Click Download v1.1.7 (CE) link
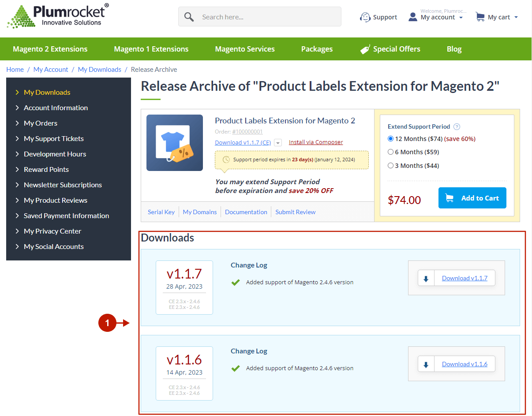 pos(243,142)
